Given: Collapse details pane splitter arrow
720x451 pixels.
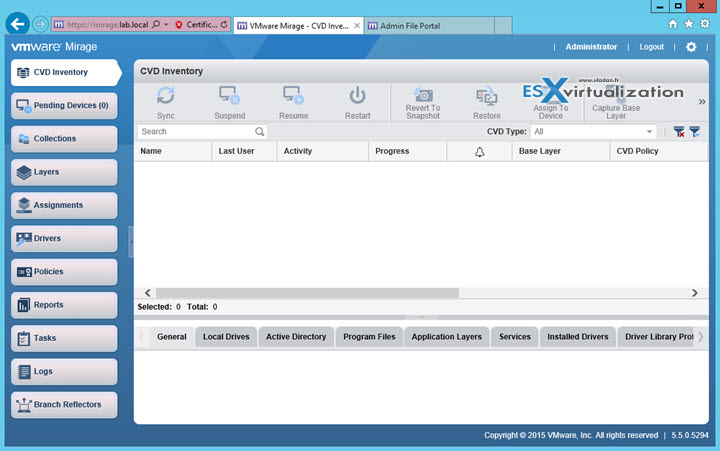Looking at the screenshot, I should 422,317.
